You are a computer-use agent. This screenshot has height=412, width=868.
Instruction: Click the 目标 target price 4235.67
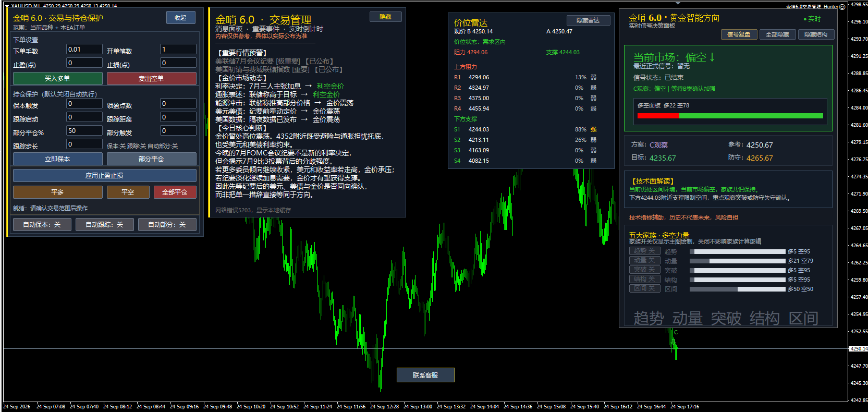click(663, 158)
